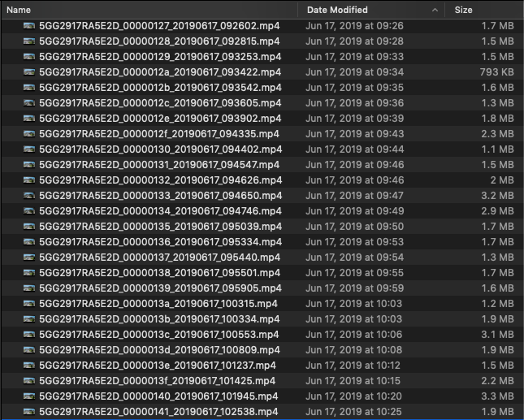Image resolution: width=524 pixels, height=420 pixels.
Task: Click date 'Jun 17, 2019 at 09:46' for file 00000132
Action: 354,180
